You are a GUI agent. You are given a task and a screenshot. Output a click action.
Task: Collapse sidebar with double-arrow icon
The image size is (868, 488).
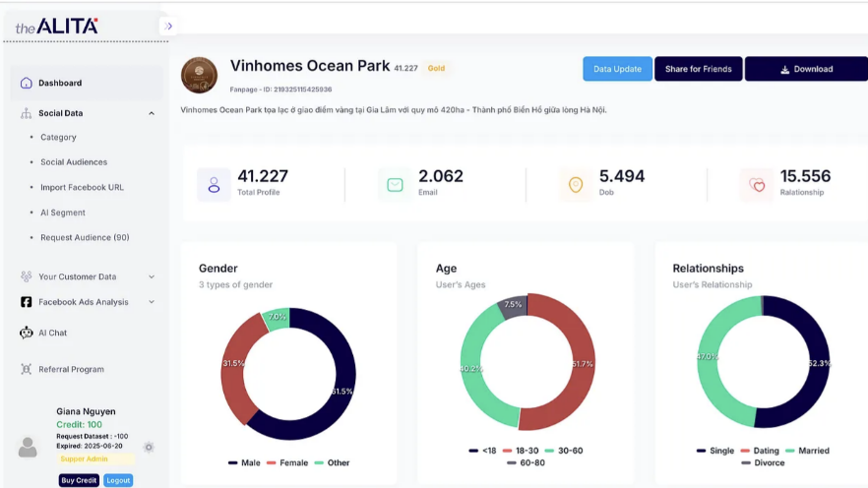pos(168,26)
